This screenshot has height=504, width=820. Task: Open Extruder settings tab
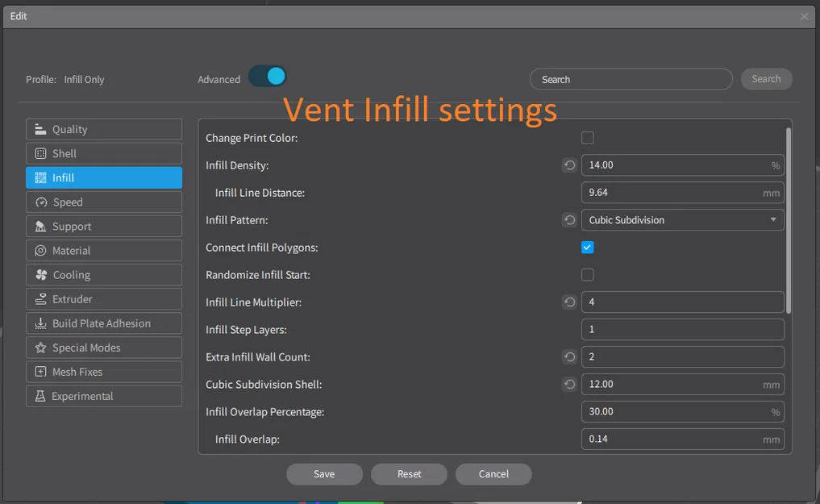click(104, 299)
